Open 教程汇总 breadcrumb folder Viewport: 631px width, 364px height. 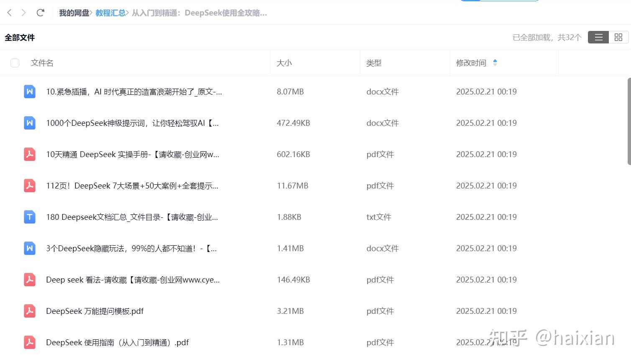click(x=110, y=13)
